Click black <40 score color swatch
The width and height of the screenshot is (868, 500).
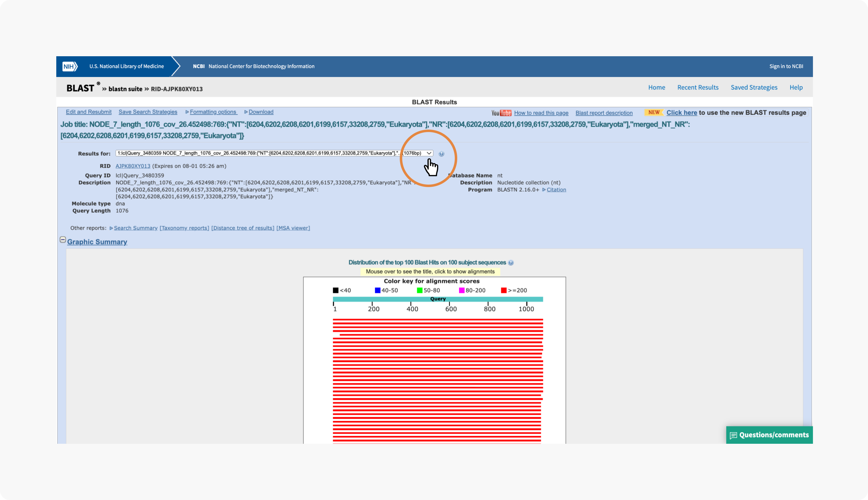336,291
